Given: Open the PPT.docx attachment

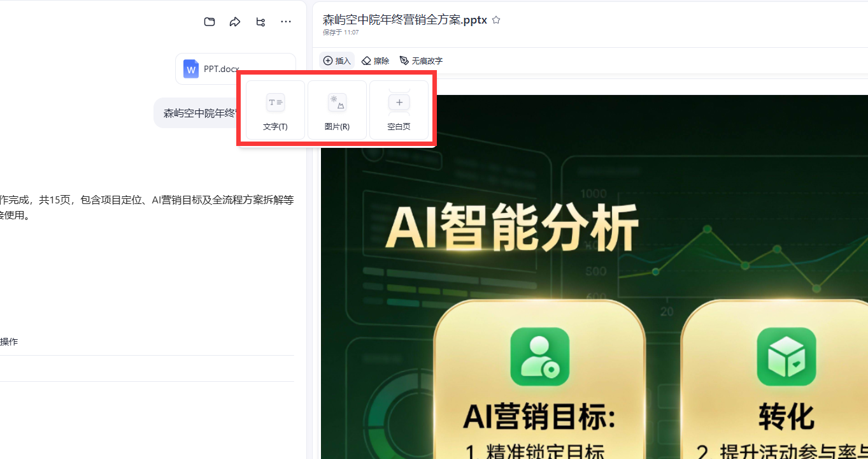Looking at the screenshot, I should point(220,69).
